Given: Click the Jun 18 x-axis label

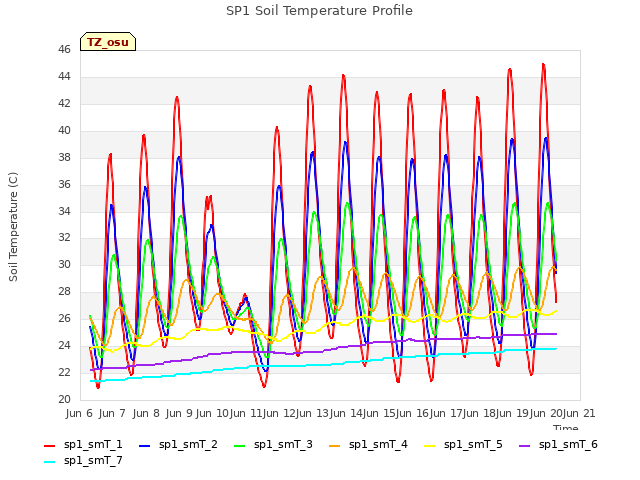Looking at the screenshot, I should pyautogui.click(x=479, y=413).
